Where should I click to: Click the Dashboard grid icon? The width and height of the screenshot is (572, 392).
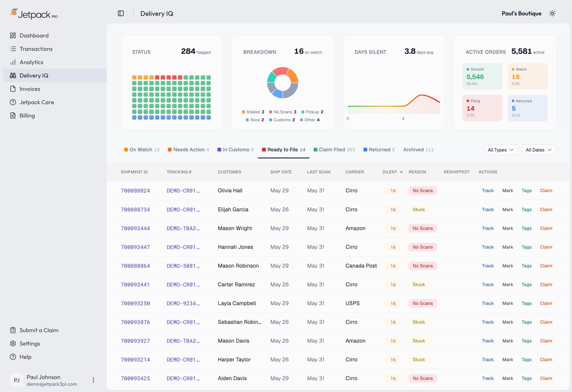pos(13,35)
